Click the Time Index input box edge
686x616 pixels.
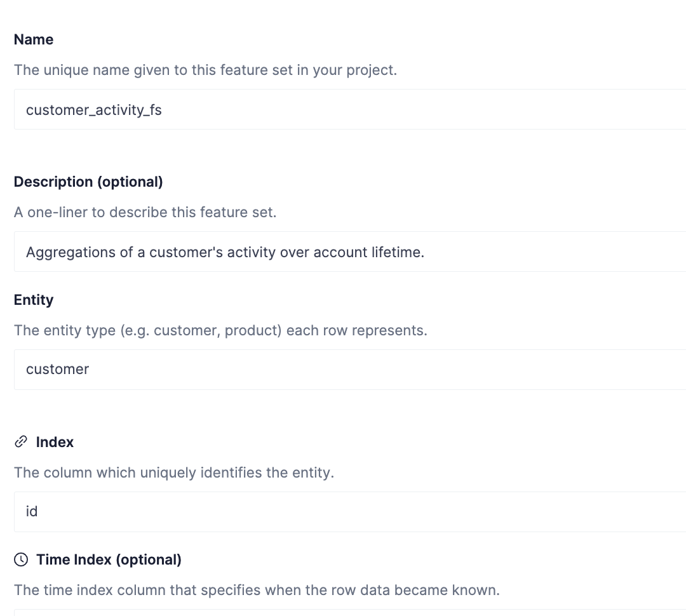[x=350, y=612]
